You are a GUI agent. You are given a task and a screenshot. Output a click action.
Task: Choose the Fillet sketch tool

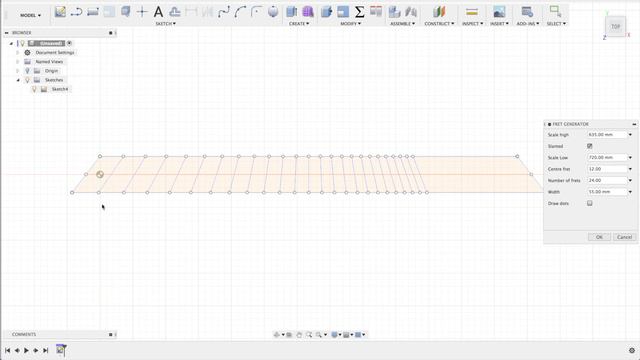256,12
